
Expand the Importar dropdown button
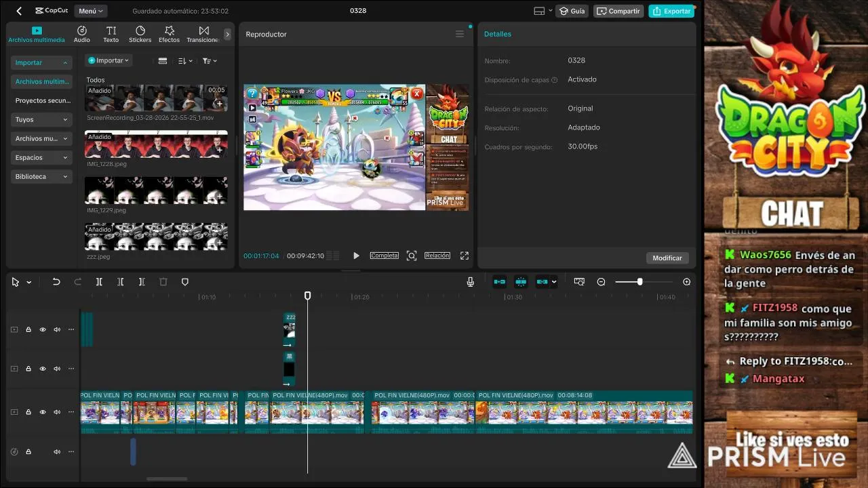tap(108, 60)
